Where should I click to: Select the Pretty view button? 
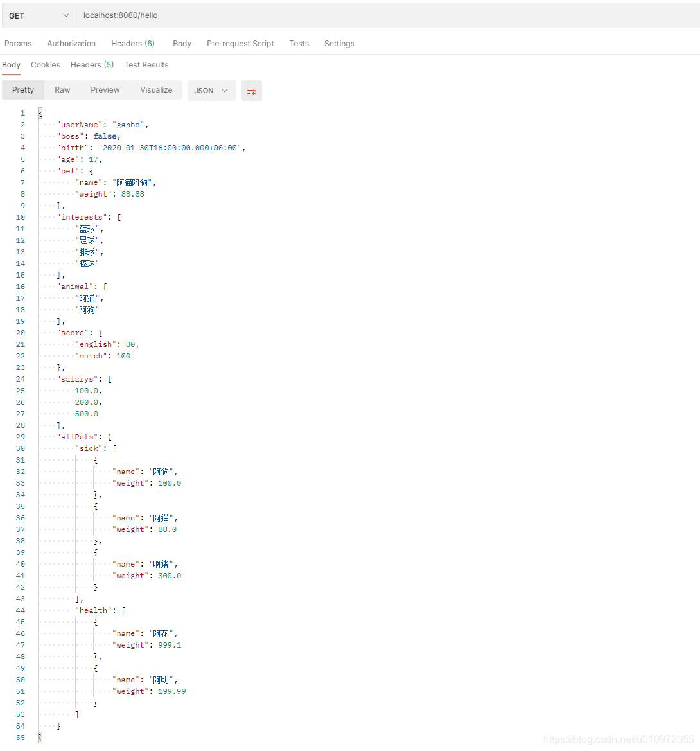point(23,90)
